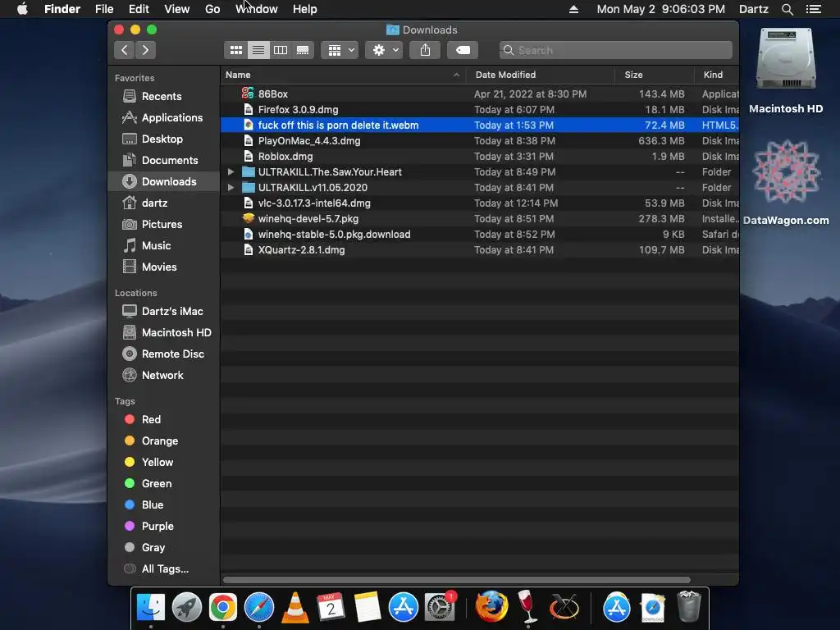
Task: Open VLC cone icon in the Dock
Action: coord(295,608)
